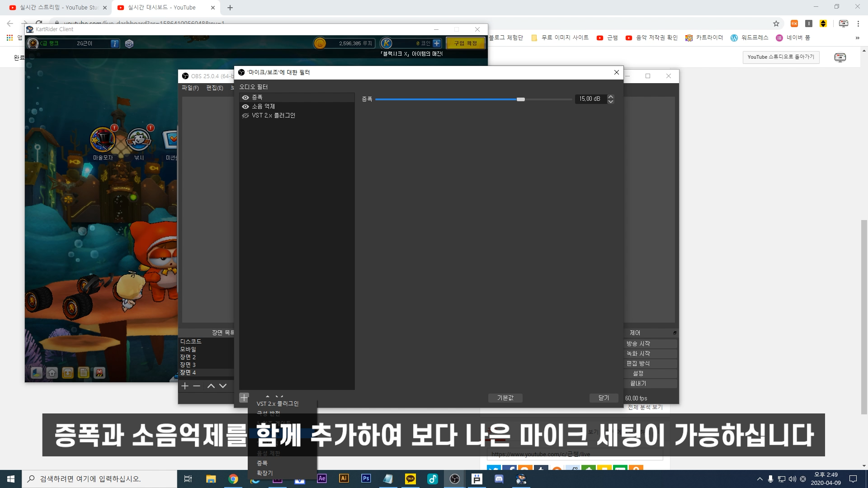
Task: Choose VST 2.x 플러그인 in popup menu
Action: [x=278, y=404]
